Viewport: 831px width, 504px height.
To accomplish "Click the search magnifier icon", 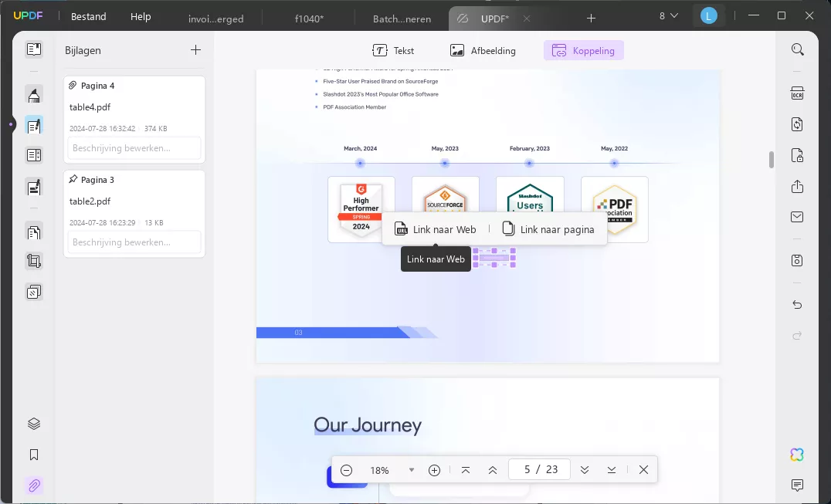I will click(x=798, y=49).
